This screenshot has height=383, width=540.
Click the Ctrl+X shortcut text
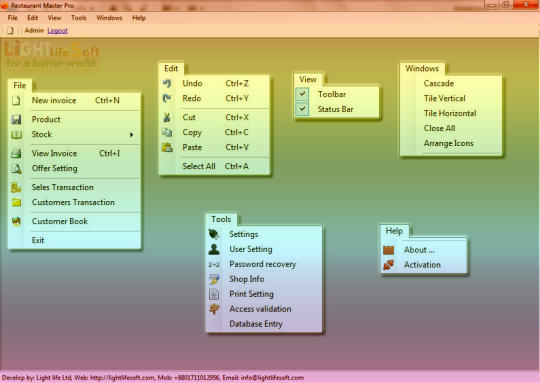[237, 117]
